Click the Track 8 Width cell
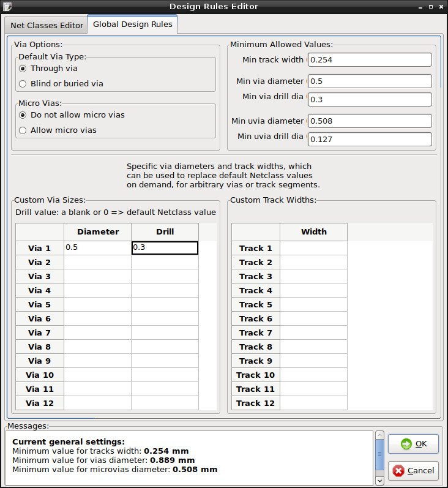Image resolution: width=448 pixels, height=488 pixels. tap(313, 347)
